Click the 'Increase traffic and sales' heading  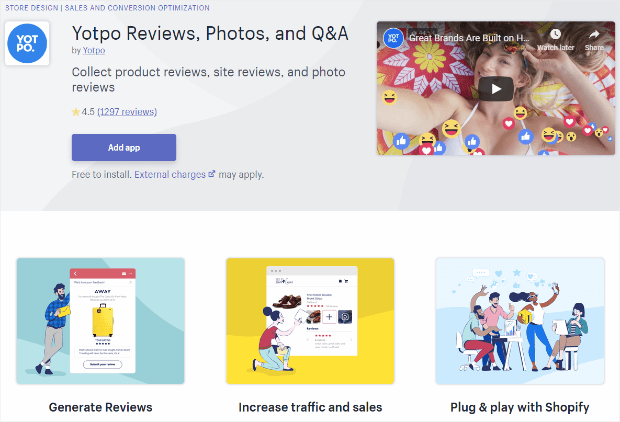(310, 407)
